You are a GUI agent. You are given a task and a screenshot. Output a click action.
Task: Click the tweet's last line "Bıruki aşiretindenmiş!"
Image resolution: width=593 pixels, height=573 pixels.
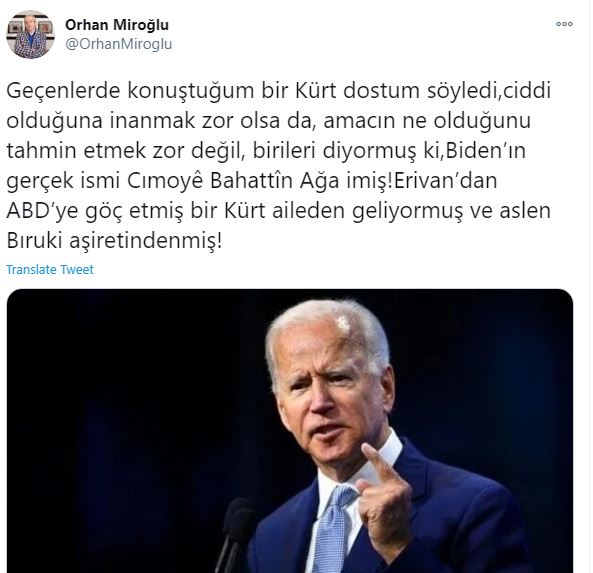tap(114, 241)
